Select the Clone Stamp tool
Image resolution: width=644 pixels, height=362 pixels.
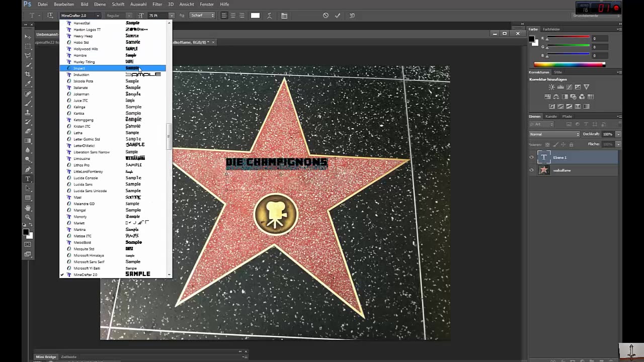click(x=28, y=113)
